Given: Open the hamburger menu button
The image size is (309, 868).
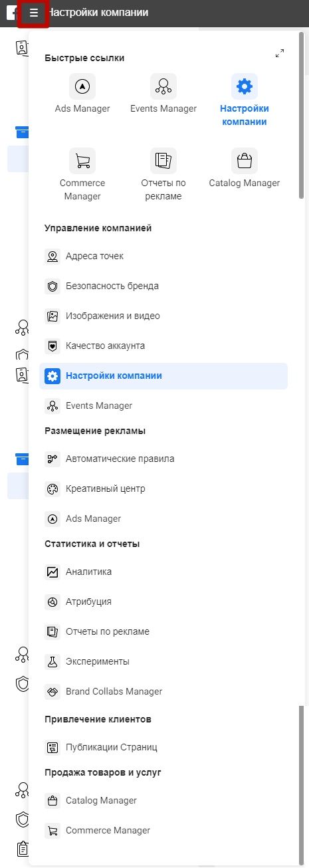Looking at the screenshot, I should coord(33,13).
